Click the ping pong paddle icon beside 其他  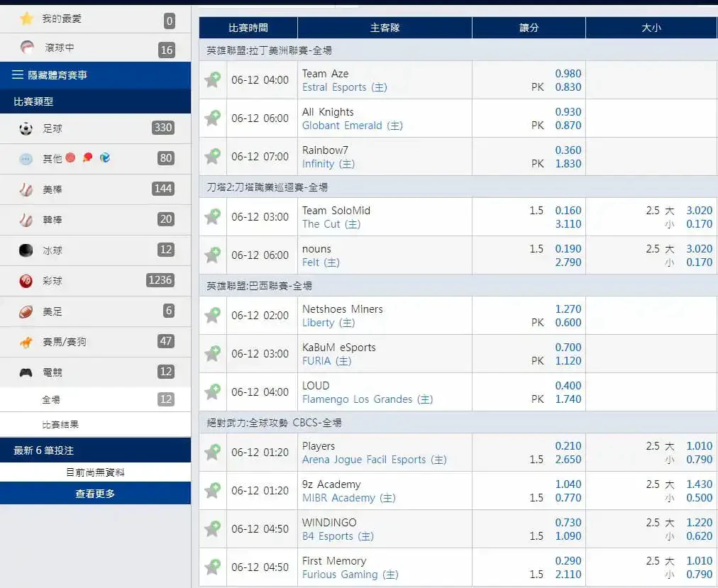coord(87,157)
